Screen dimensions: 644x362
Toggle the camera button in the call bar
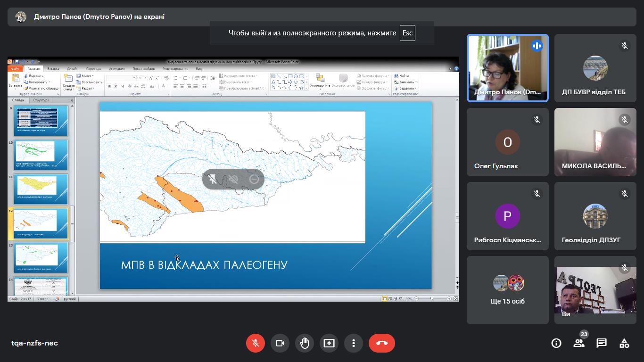(280, 343)
